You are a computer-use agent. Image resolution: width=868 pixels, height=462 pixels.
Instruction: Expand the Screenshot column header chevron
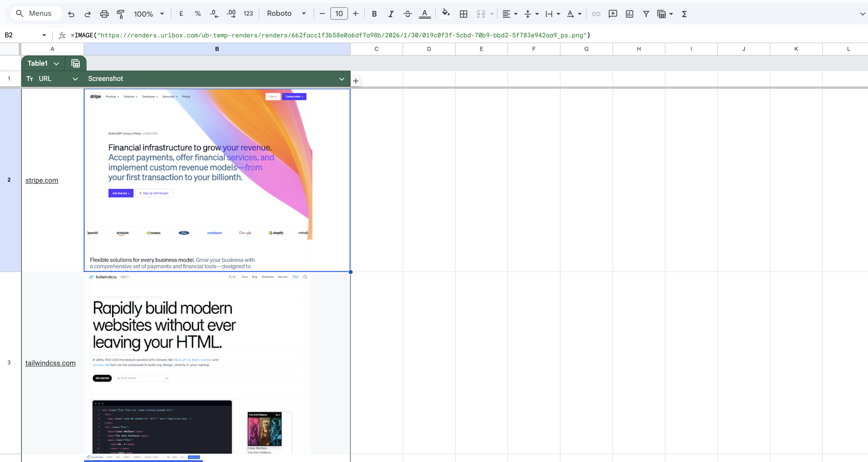point(342,79)
